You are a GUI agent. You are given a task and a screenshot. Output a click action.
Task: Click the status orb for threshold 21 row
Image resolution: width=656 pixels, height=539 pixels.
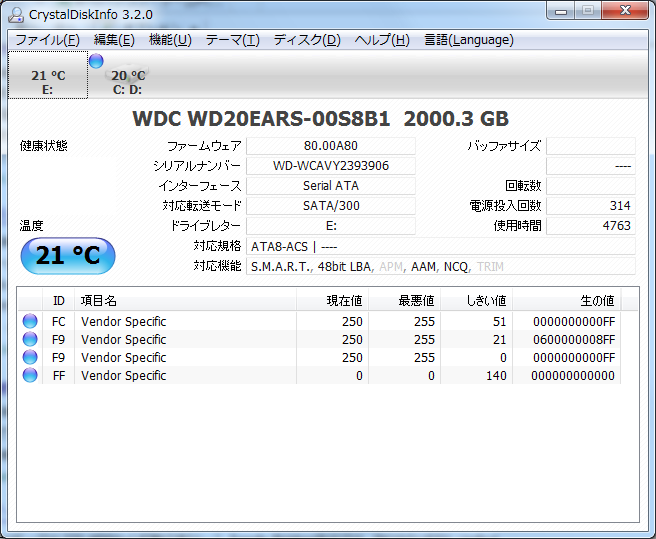coord(30,339)
